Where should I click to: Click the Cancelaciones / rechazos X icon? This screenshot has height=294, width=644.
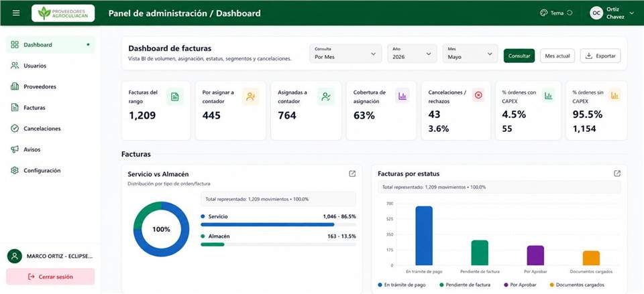coord(478,95)
